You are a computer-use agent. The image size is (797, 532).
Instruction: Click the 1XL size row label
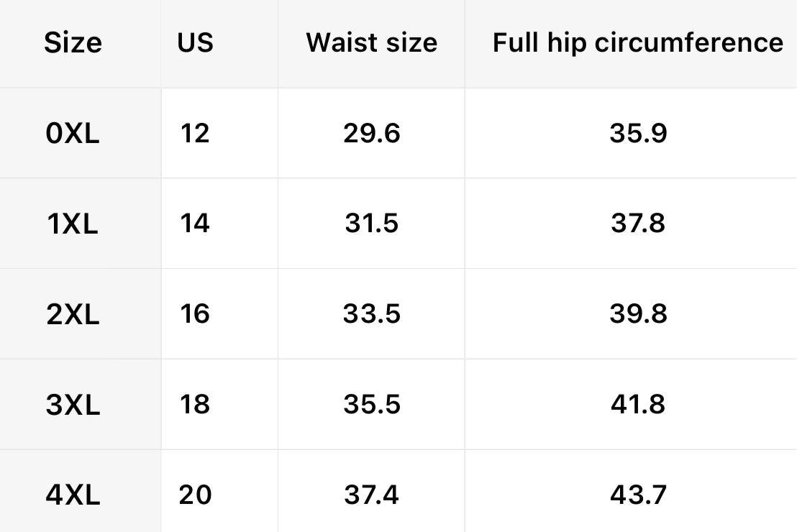[x=73, y=224]
